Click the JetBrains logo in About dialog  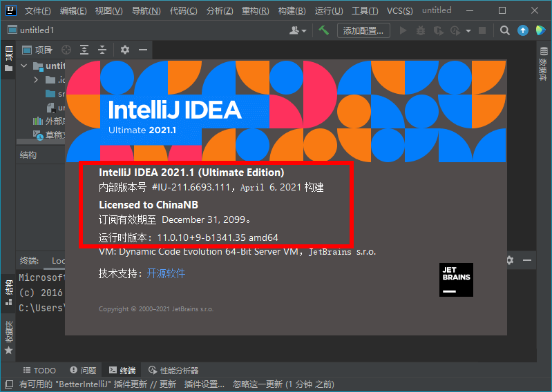(456, 280)
